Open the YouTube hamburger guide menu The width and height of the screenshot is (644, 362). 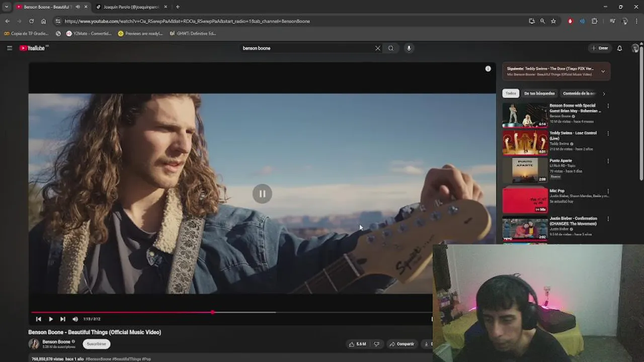click(9, 48)
